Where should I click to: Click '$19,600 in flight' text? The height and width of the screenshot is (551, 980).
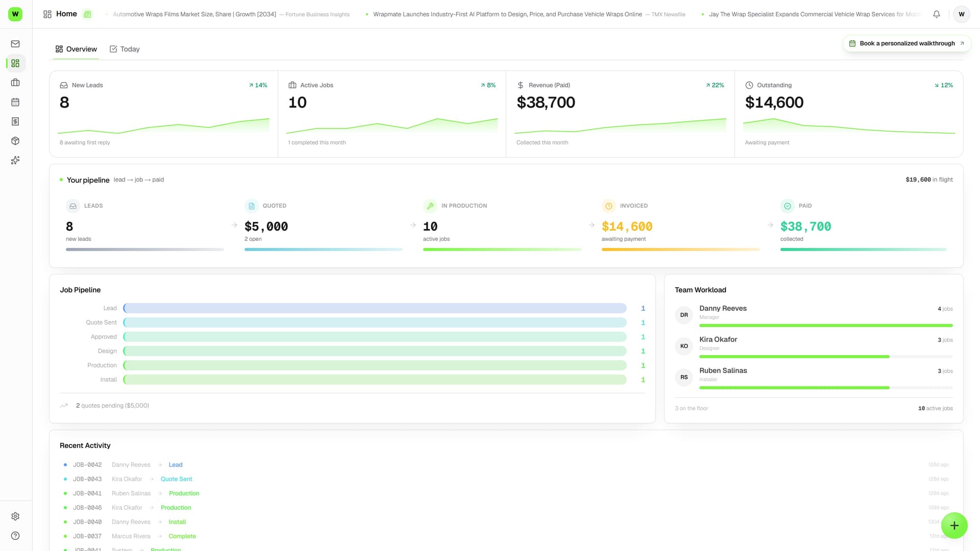[x=929, y=180]
